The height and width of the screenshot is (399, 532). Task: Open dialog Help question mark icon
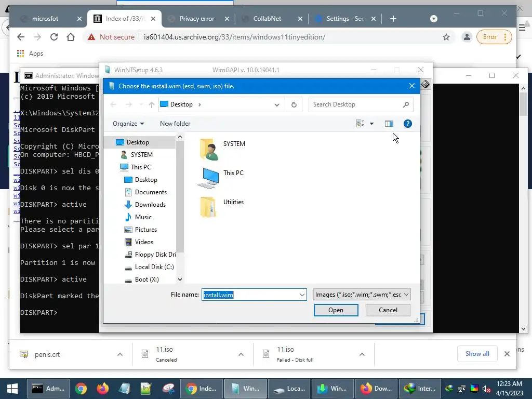[x=408, y=124]
